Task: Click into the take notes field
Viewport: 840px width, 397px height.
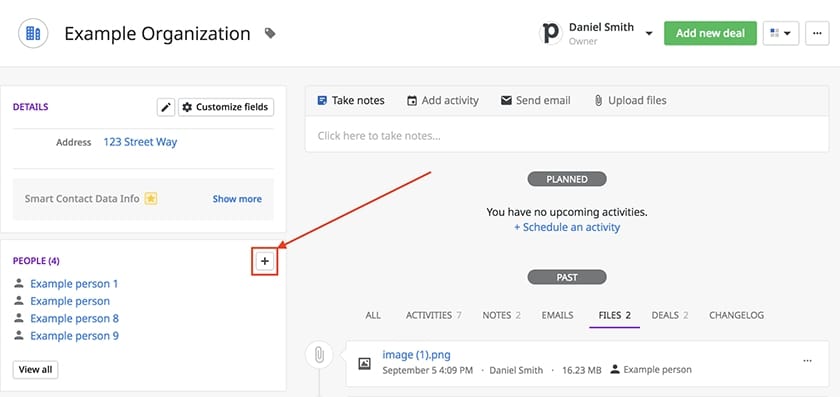Action: tap(567, 136)
